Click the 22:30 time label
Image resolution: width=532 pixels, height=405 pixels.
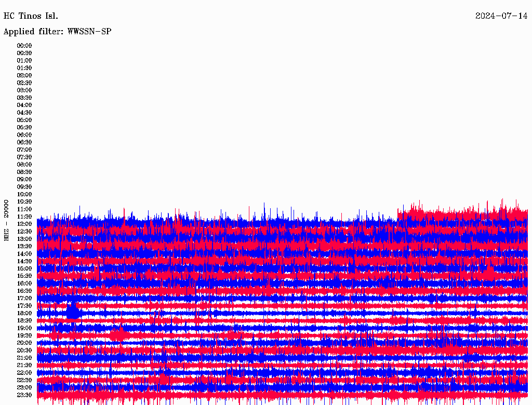(24, 380)
